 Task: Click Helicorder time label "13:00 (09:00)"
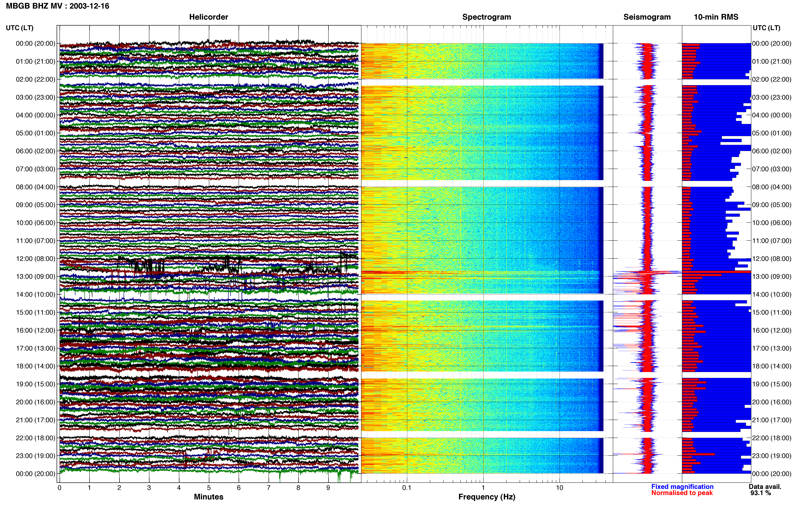pyautogui.click(x=36, y=277)
